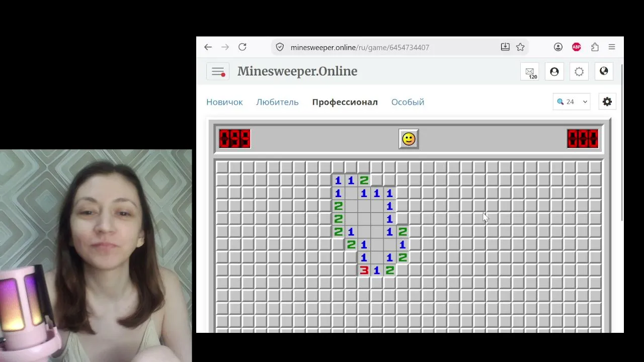Go forward in the browser

click(225, 47)
